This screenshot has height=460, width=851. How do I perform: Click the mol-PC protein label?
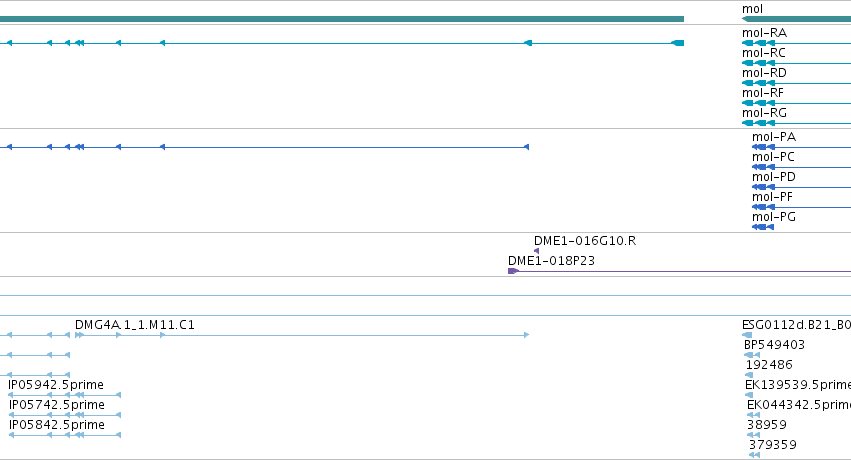[x=773, y=157]
